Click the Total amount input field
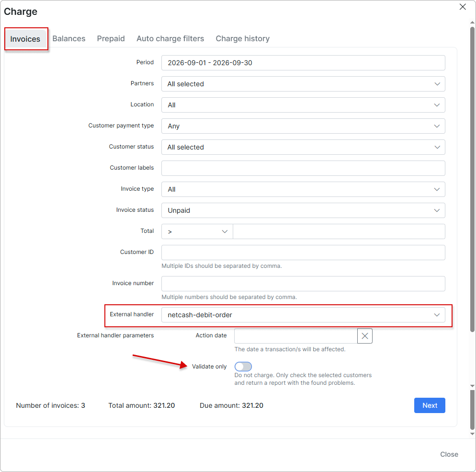 [339, 231]
